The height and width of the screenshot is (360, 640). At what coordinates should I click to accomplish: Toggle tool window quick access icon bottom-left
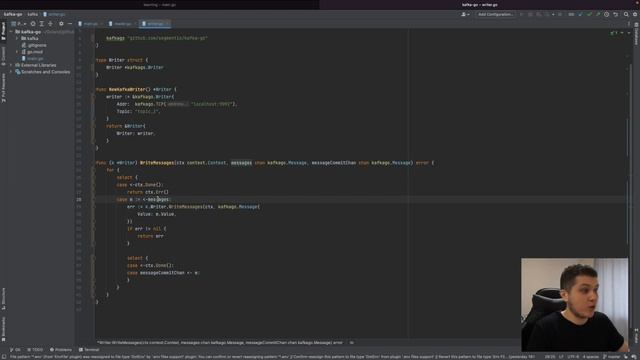[3, 357]
